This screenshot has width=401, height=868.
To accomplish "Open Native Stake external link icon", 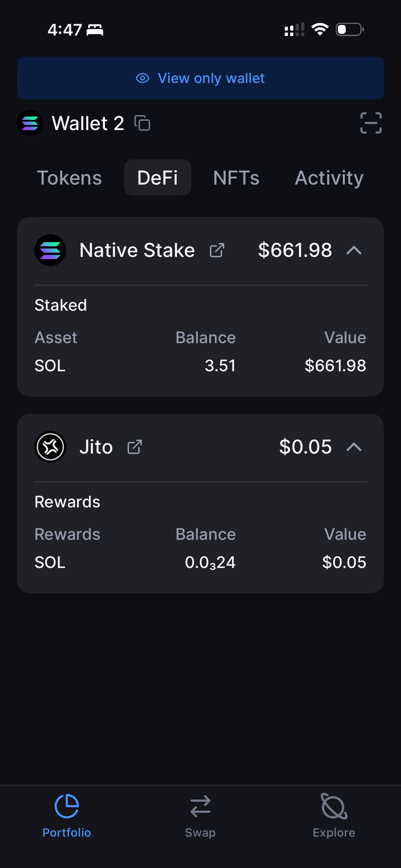I will pyautogui.click(x=217, y=250).
